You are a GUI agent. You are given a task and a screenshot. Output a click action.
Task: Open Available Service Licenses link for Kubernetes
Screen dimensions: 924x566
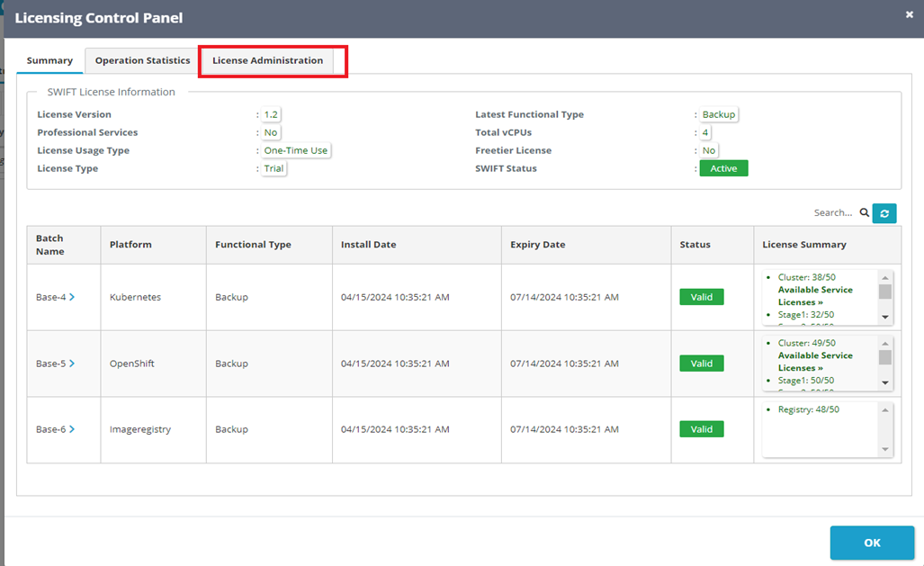(815, 296)
